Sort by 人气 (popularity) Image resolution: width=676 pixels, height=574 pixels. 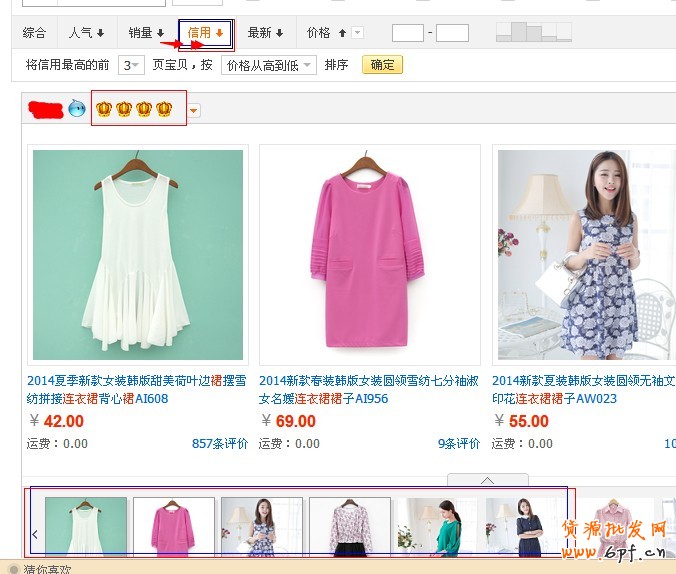[x=86, y=33]
